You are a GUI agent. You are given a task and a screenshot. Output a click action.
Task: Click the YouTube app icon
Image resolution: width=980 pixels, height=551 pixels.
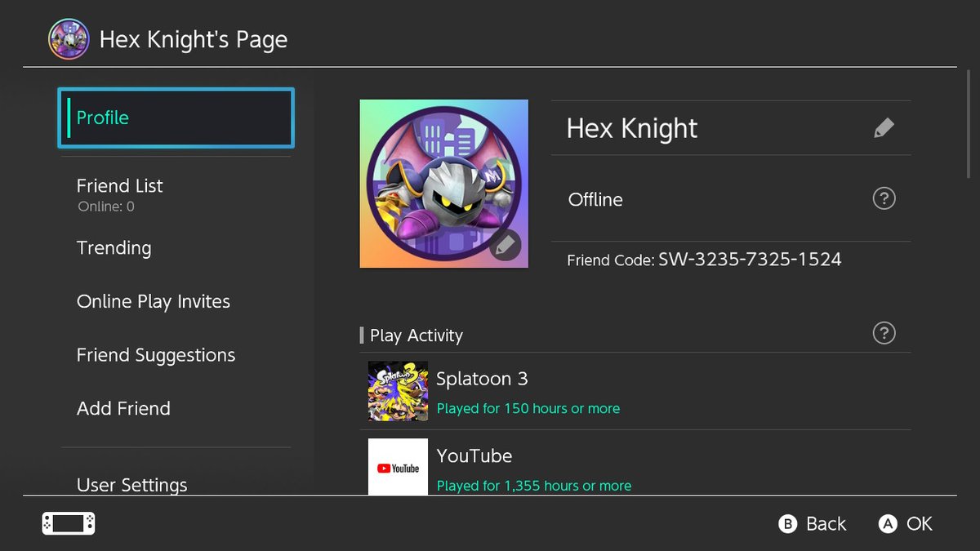tap(398, 467)
